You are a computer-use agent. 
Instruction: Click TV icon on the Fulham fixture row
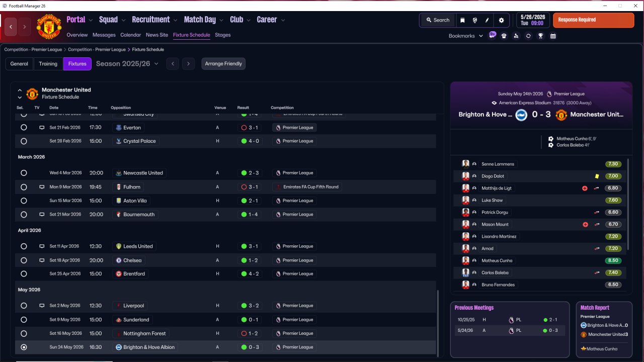pos(42,187)
